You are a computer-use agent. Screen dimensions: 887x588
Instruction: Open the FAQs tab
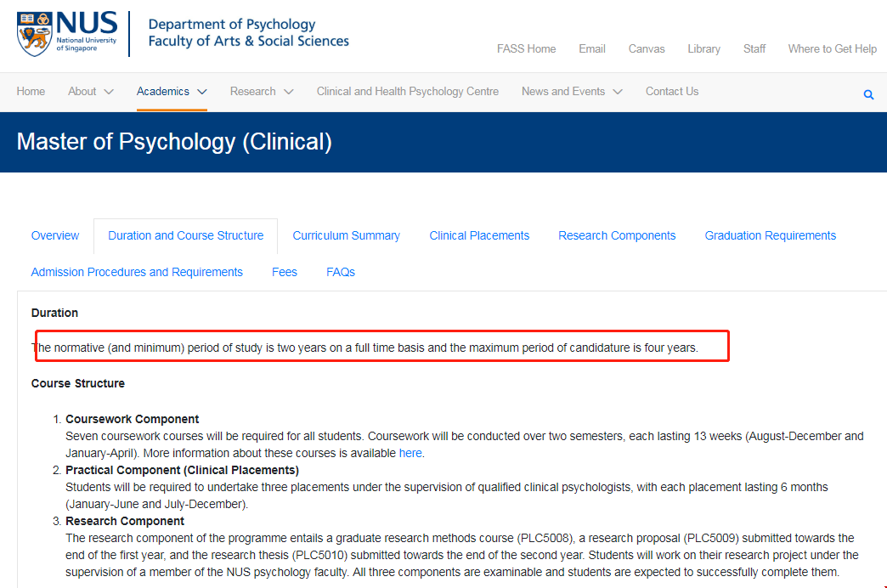click(x=341, y=273)
